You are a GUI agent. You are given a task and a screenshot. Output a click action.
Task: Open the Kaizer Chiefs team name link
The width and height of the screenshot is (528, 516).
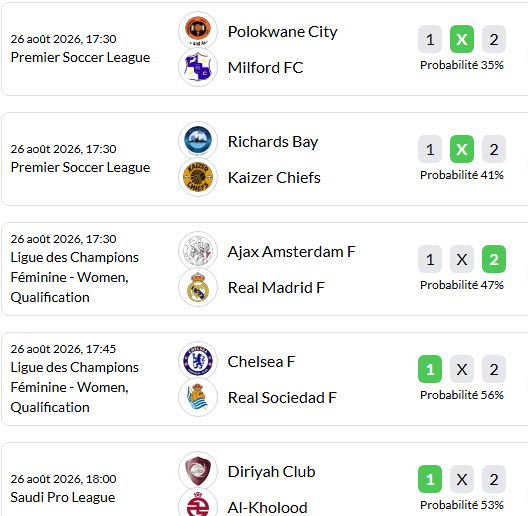click(x=274, y=178)
